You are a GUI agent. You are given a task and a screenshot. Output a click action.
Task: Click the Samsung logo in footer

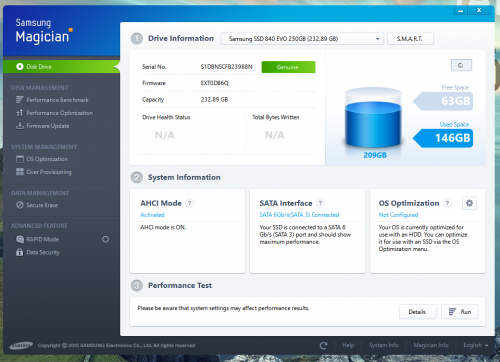coord(21,346)
